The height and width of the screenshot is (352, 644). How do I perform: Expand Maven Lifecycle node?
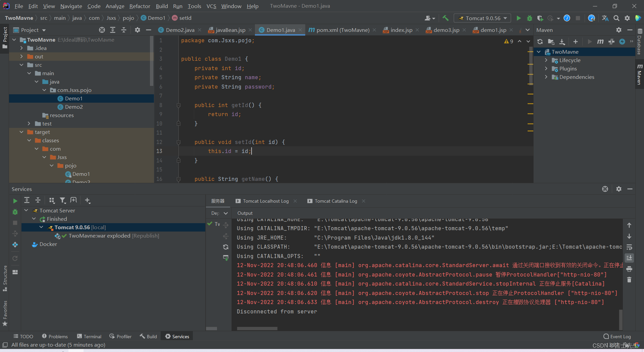pyautogui.click(x=546, y=60)
